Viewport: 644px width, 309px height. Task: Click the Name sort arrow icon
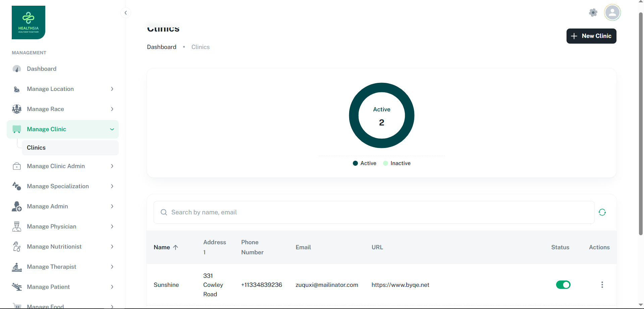coord(175,247)
